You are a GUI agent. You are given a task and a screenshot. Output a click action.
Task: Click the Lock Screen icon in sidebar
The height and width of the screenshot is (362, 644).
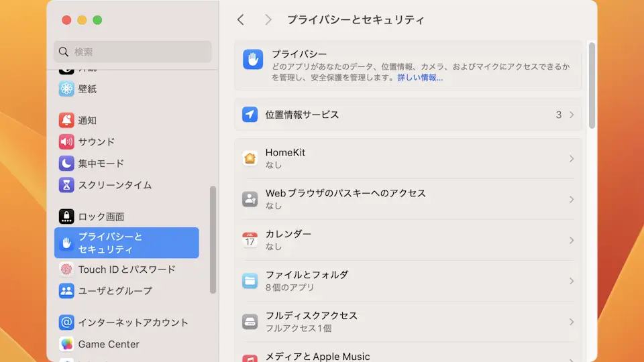pos(66,217)
